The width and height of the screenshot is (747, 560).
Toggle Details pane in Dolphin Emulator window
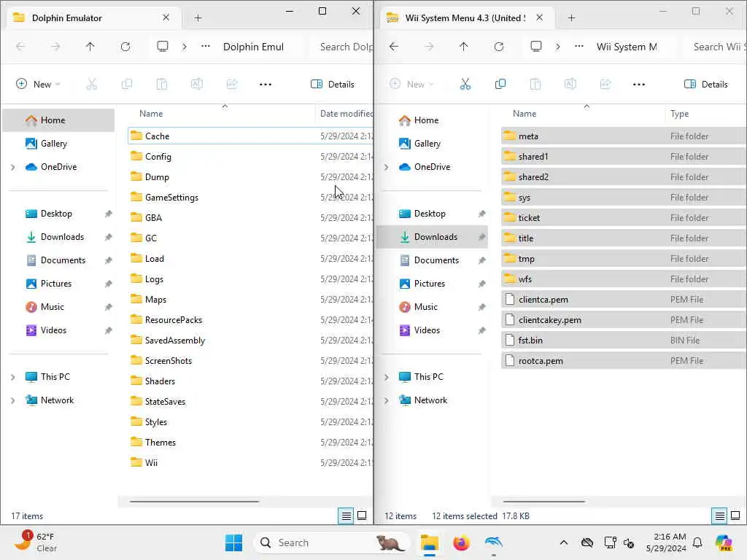coord(333,85)
